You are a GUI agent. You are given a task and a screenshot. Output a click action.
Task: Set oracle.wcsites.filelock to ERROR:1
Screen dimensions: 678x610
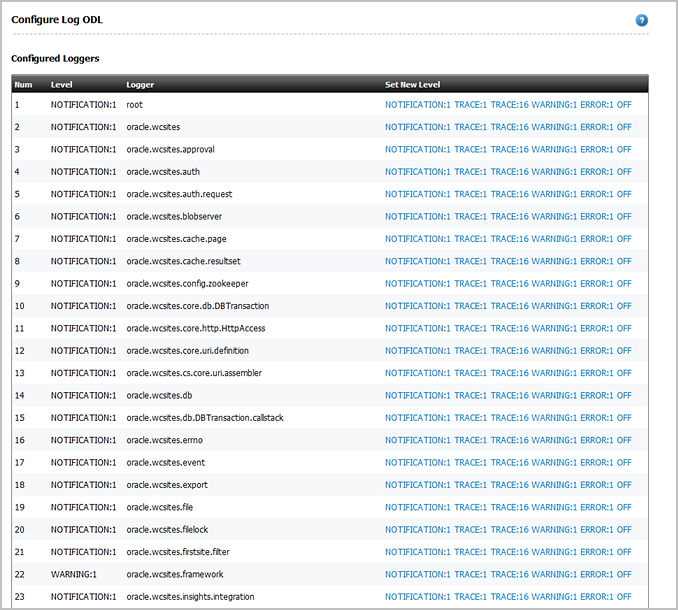[x=597, y=530]
